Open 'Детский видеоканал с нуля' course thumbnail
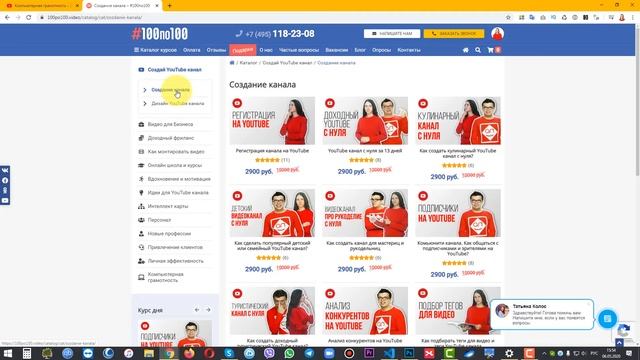640x360 pixels. click(272, 213)
